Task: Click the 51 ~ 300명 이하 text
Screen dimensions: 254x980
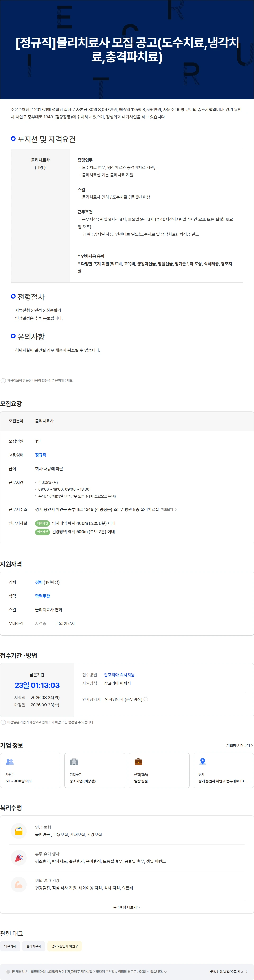Action: click(x=19, y=781)
